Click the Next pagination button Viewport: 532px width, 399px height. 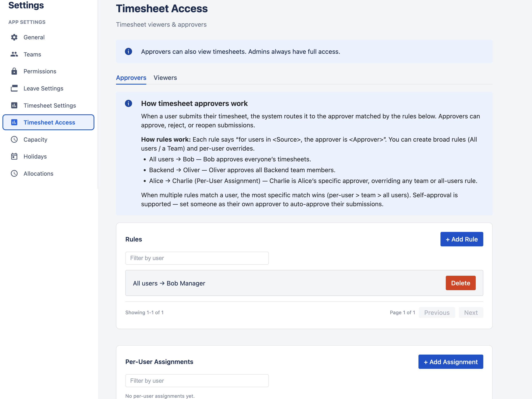click(x=471, y=312)
